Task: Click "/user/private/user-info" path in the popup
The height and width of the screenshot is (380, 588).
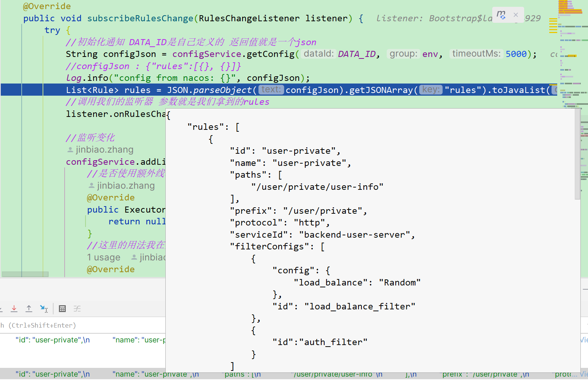Action: click(x=317, y=187)
